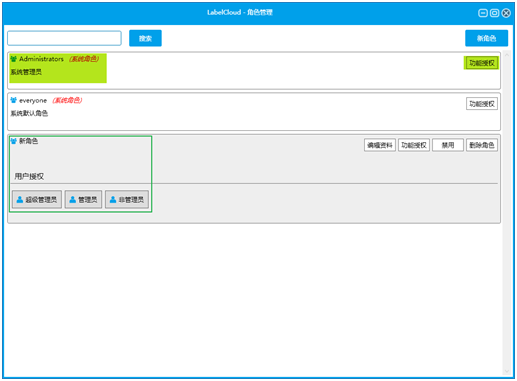Click the role search input field

coord(64,38)
